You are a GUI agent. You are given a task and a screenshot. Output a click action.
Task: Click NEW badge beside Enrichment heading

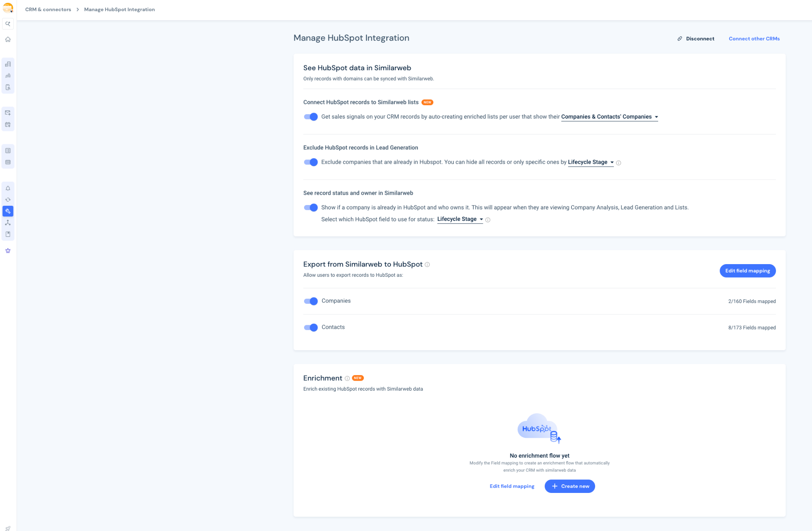[x=358, y=378]
